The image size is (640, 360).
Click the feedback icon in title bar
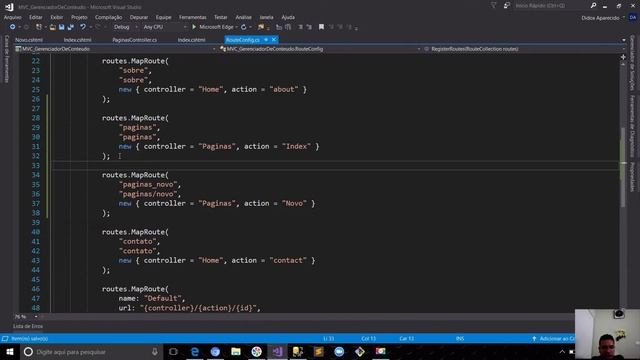[507, 6]
